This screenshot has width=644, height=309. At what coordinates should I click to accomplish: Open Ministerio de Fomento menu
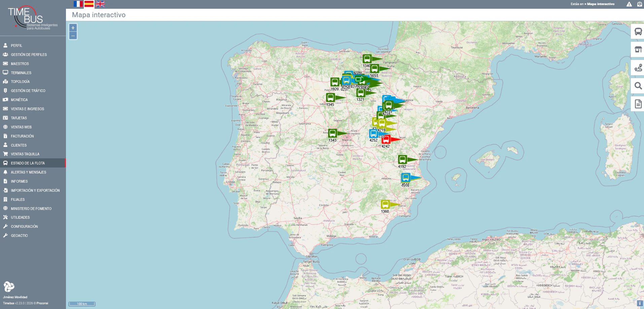(33, 209)
